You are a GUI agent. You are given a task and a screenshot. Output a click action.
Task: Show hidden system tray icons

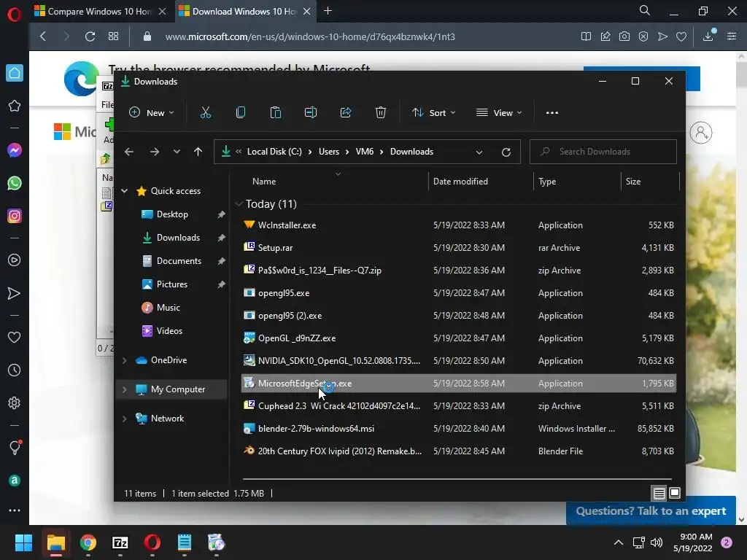[x=619, y=542]
